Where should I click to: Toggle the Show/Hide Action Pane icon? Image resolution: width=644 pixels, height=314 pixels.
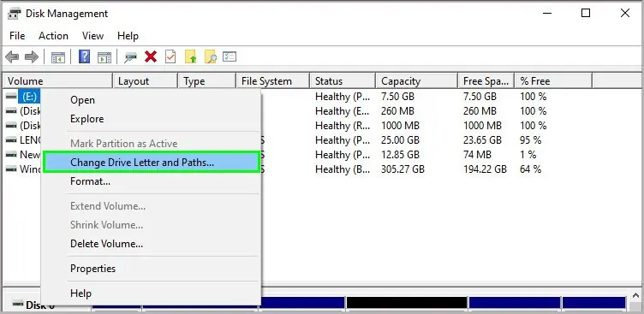(104, 57)
